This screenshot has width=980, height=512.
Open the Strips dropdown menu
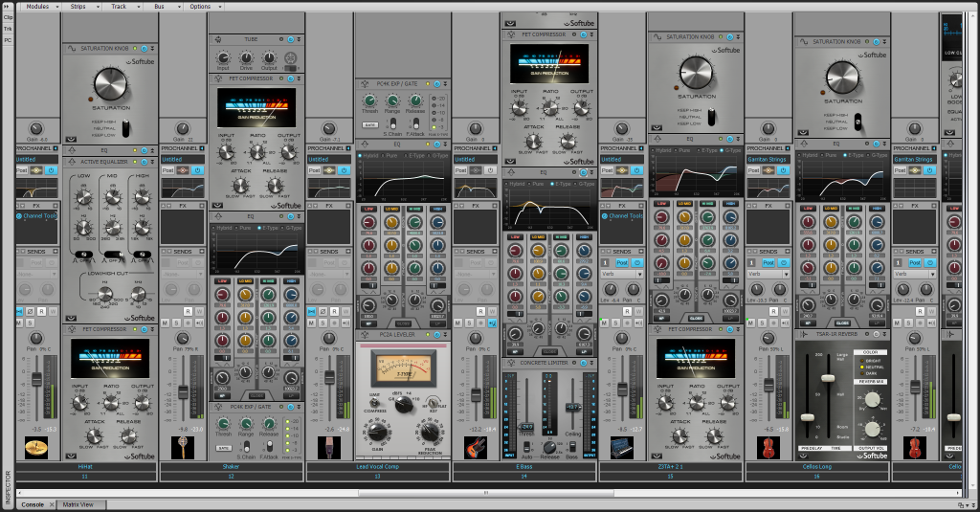click(82, 7)
